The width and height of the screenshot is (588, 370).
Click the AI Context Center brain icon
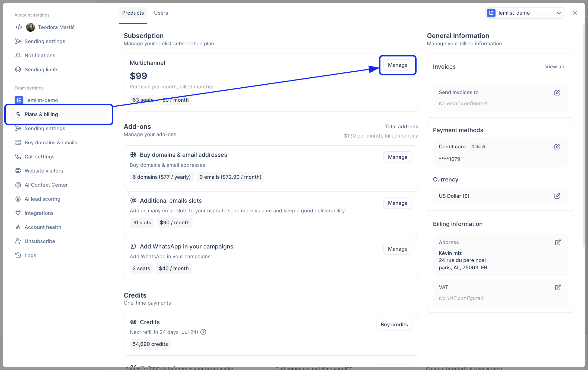tap(18, 185)
